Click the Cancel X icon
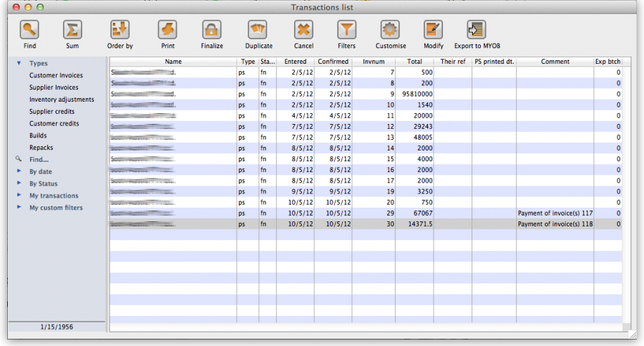Image resolution: width=644 pixels, height=346 pixels. [x=303, y=30]
